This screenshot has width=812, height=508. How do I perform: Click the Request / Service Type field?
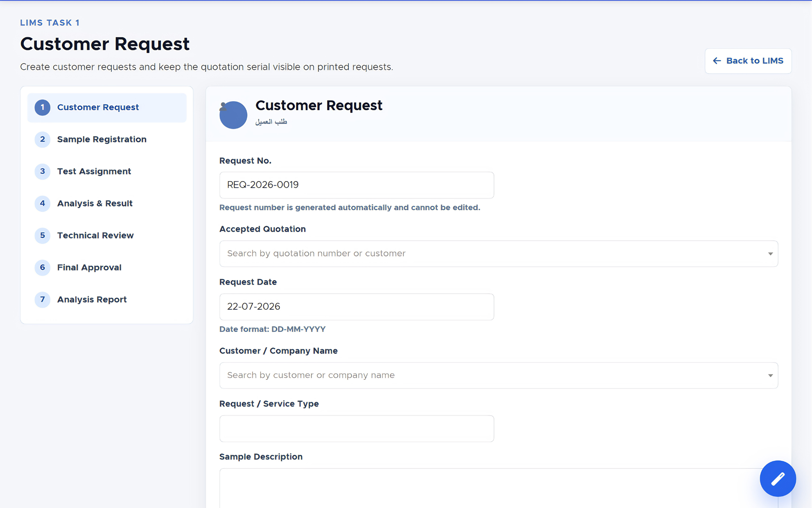(357, 429)
